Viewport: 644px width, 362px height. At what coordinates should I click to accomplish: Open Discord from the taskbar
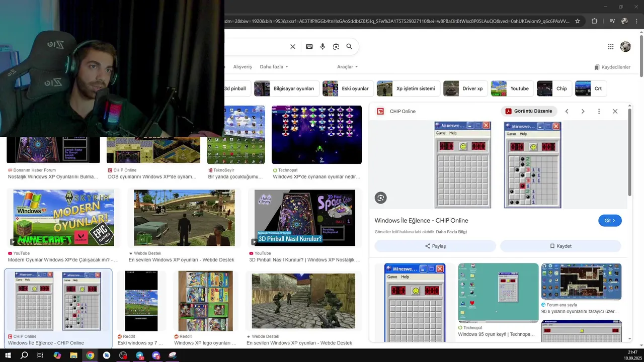coord(156,355)
